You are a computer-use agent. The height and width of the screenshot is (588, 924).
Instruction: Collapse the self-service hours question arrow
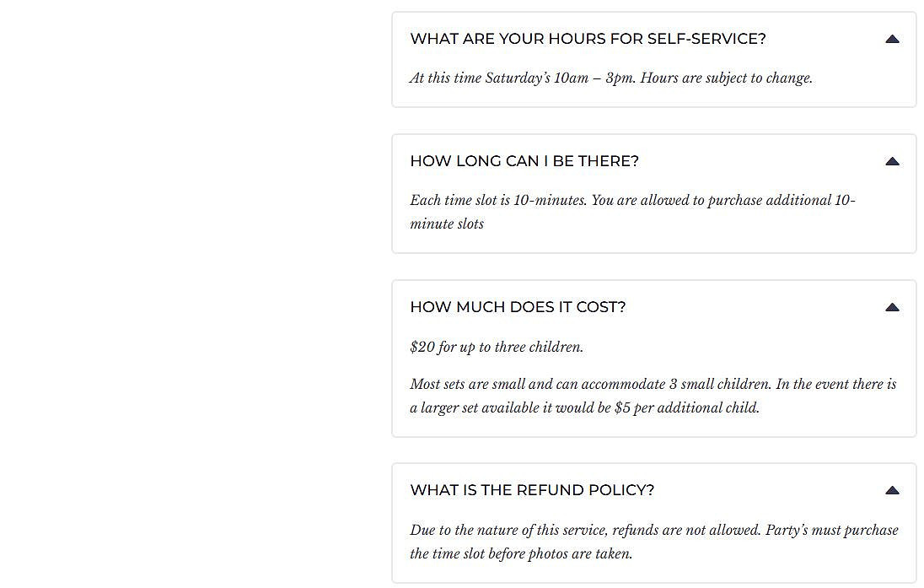[x=892, y=39]
